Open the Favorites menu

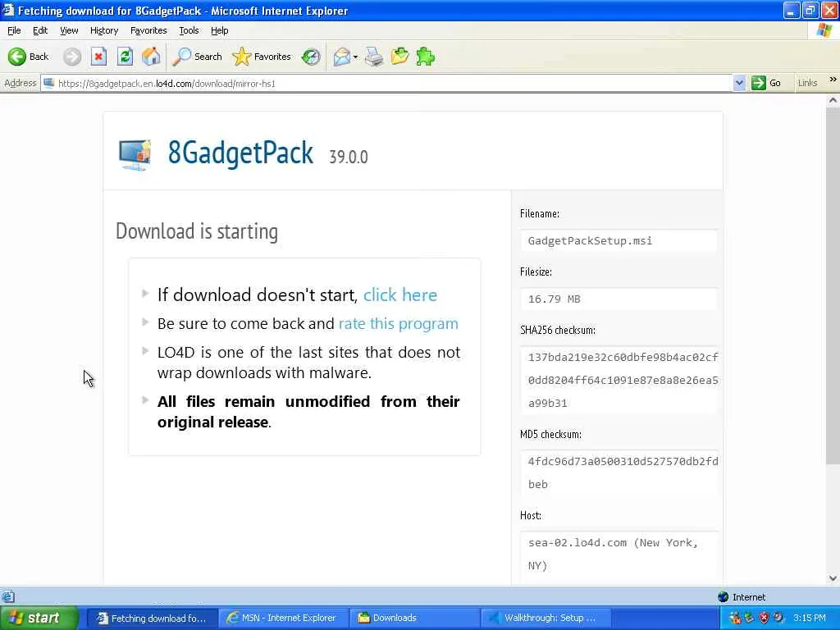pos(148,30)
